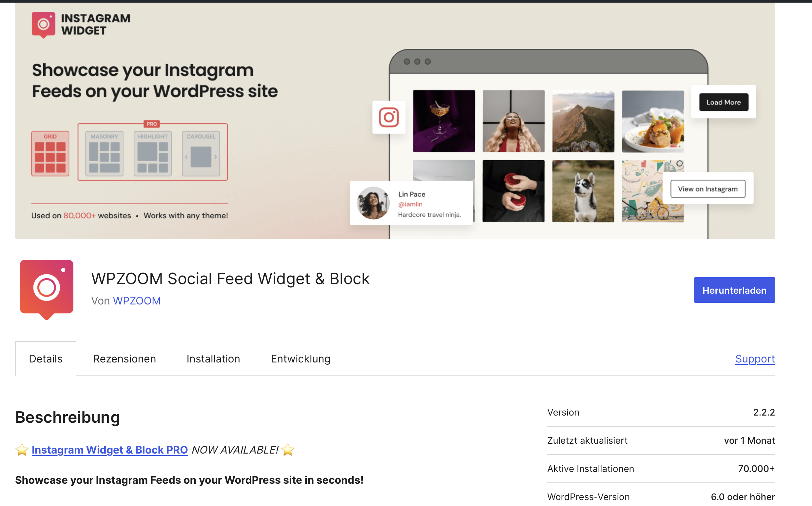This screenshot has height=506, width=812.
Task: Select the Highlight layout icon
Action: point(153,153)
